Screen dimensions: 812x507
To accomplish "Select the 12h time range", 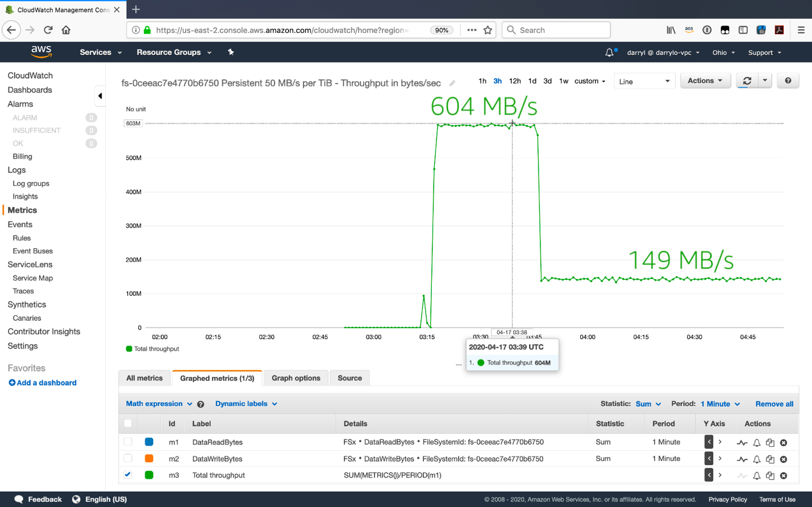I will (x=515, y=81).
